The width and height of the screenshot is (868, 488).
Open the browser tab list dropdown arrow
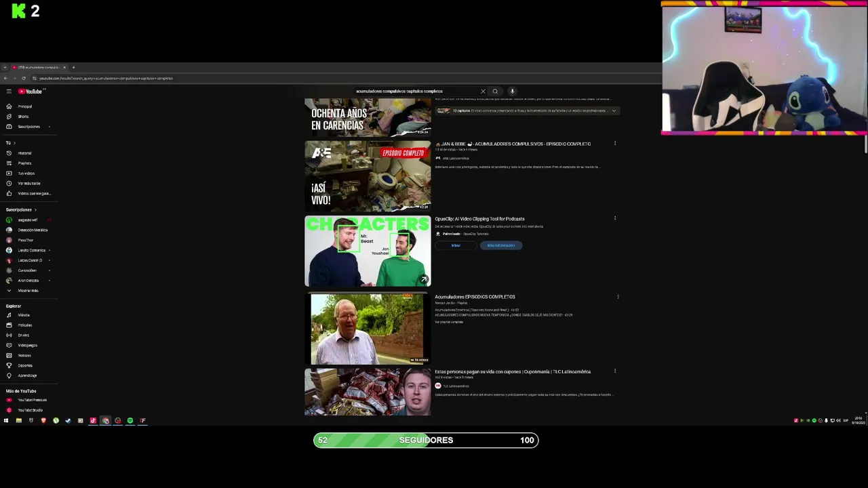click(x=5, y=67)
